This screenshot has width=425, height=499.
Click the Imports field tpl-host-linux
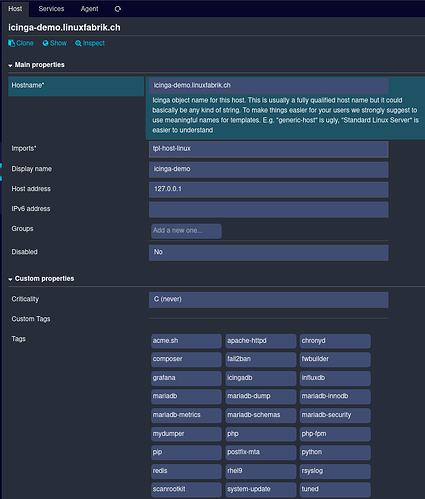(x=269, y=149)
